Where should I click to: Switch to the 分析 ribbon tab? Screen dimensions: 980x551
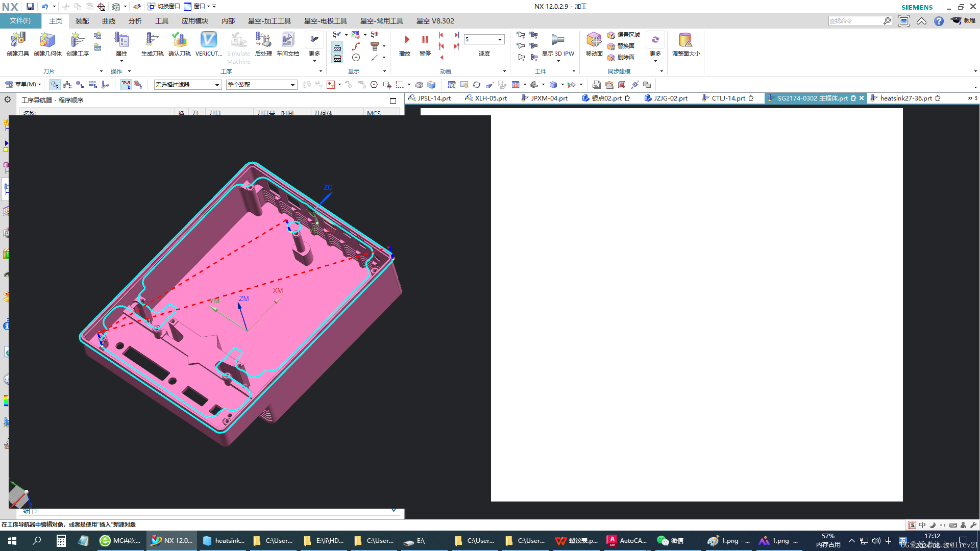[135, 21]
